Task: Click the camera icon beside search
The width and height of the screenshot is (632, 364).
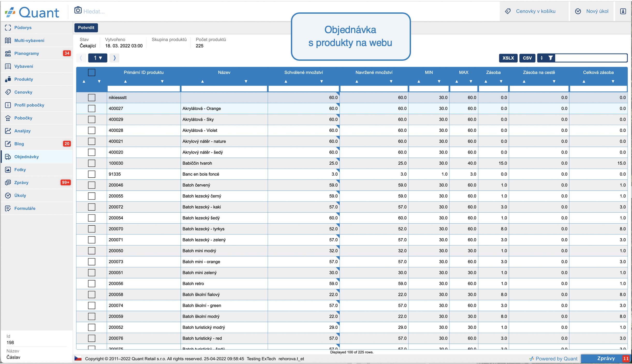Action: (x=78, y=10)
